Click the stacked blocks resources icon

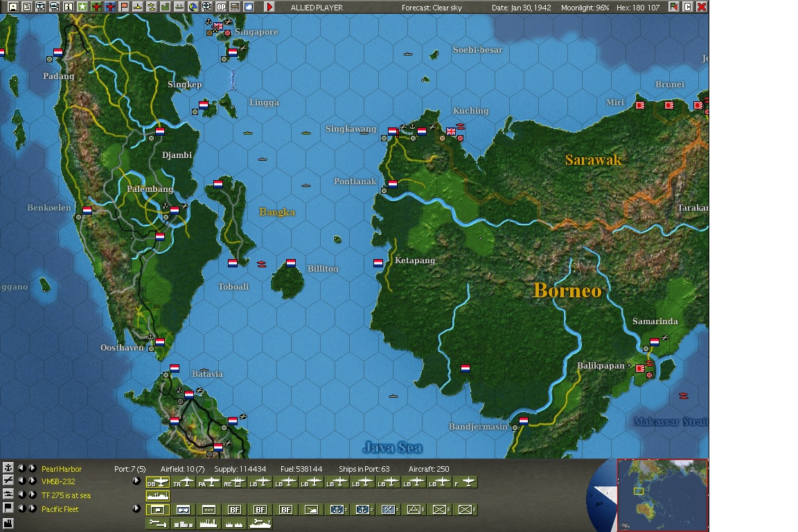(183, 524)
